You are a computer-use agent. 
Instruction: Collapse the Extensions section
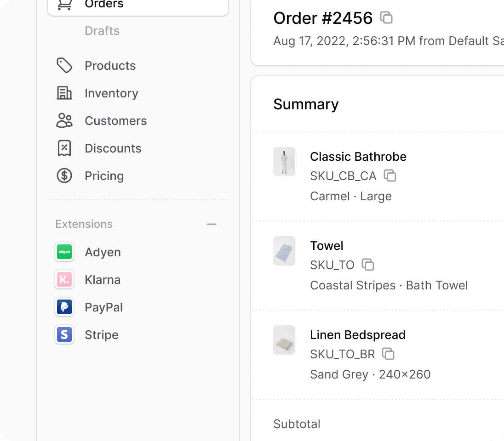212,224
